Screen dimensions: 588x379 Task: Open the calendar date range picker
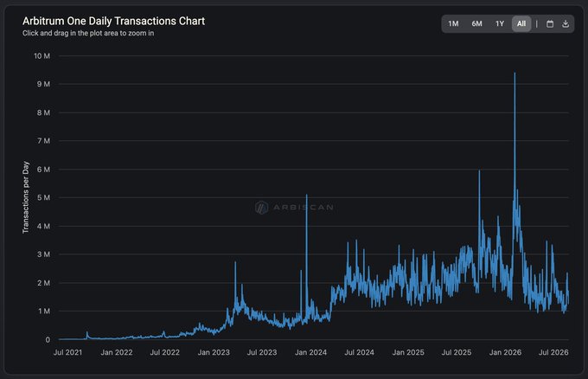(x=550, y=23)
